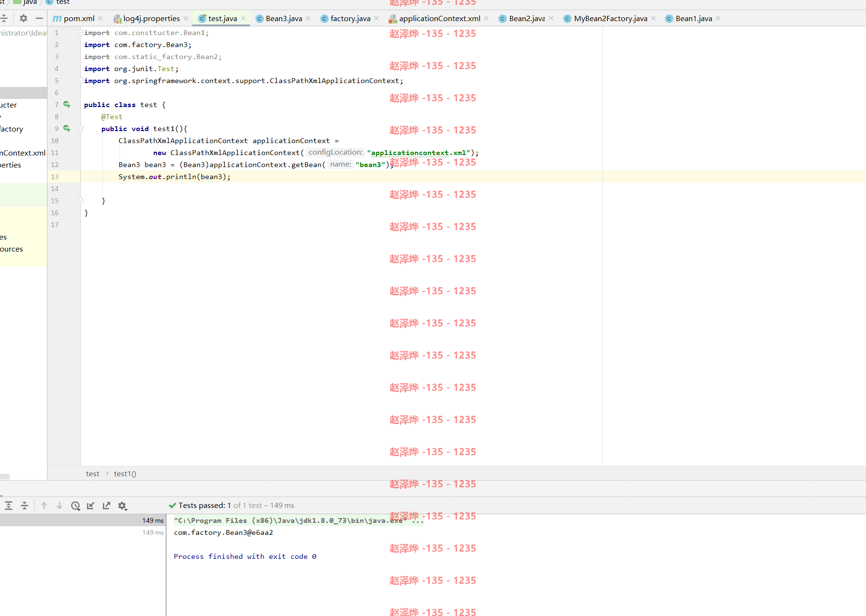
Task: Close the test.java tab
Action: (x=243, y=18)
